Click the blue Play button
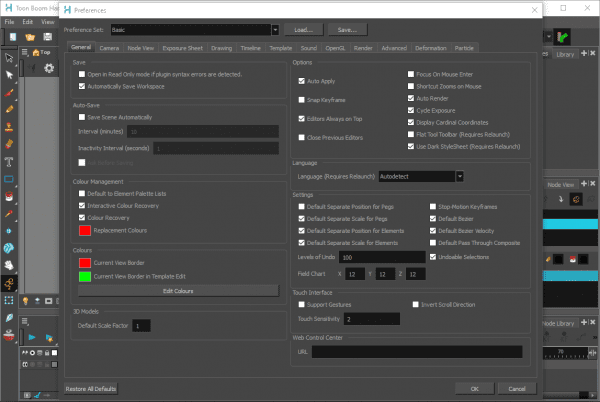 [32, 337]
